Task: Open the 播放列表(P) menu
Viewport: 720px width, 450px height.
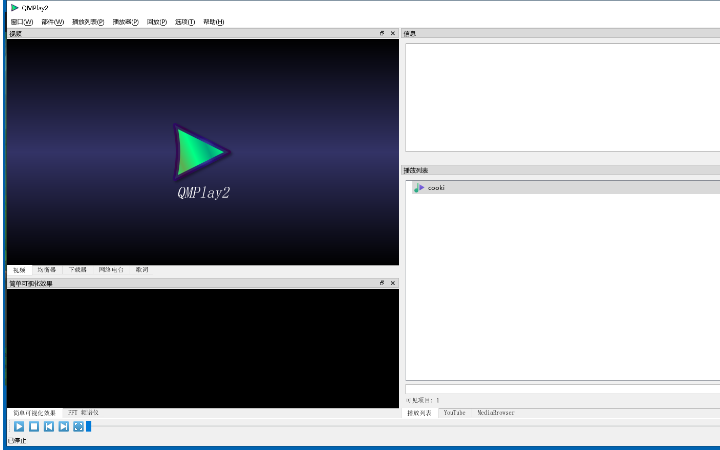Action: (88, 22)
